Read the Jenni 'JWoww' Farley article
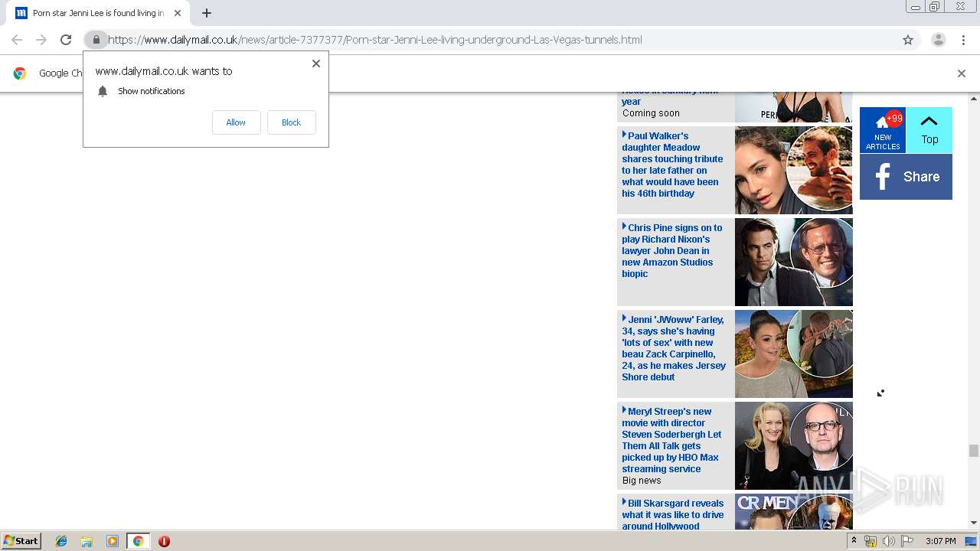Image resolution: width=980 pixels, height=551 pixels. [674, 348]
